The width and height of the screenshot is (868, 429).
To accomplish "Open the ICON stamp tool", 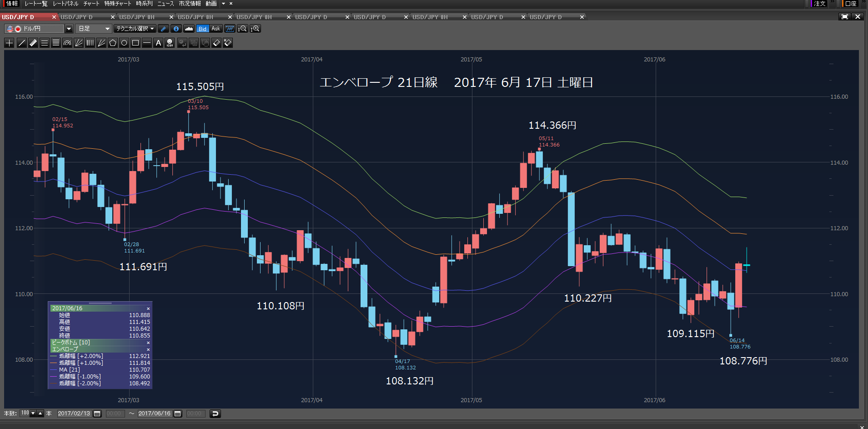I will 170,43.
